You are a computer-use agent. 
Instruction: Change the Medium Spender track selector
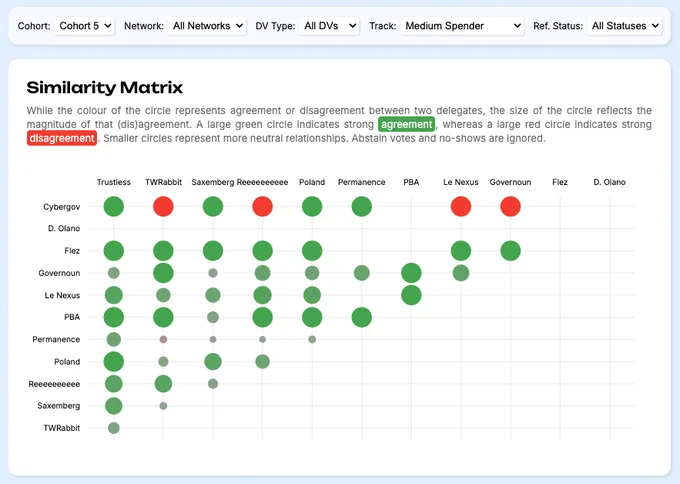[462, 26]
